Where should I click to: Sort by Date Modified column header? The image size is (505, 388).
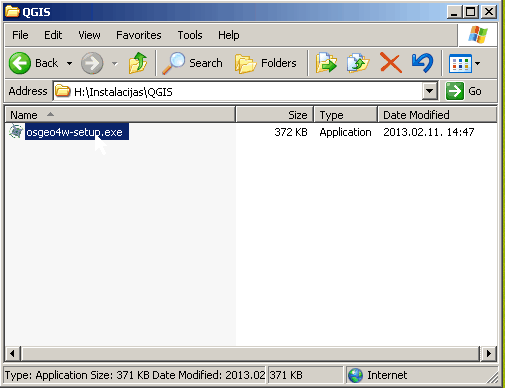[437, 115]
